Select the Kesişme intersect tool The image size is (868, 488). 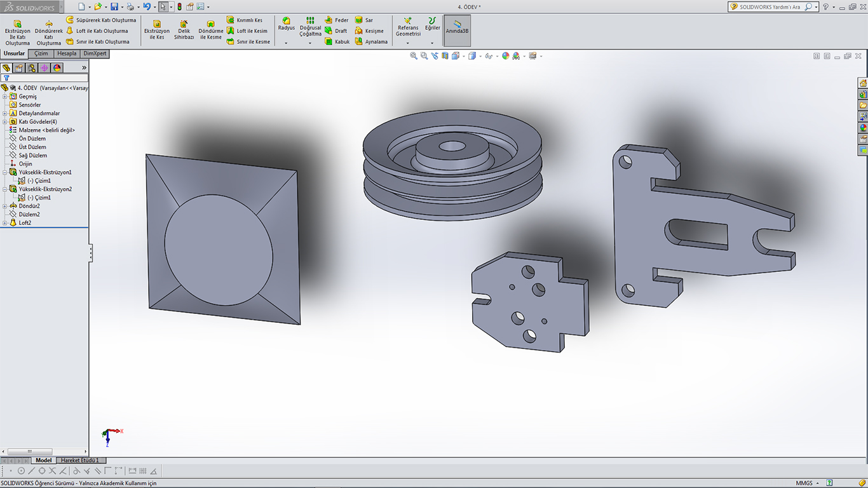click(x=369, y=30)
